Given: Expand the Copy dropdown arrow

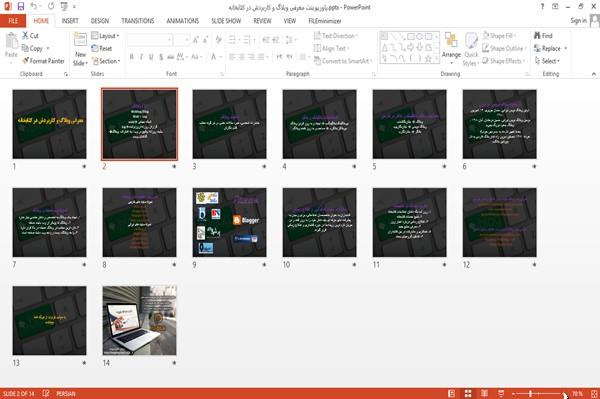Looking at the screenshot, I should (x=48, y=49).
